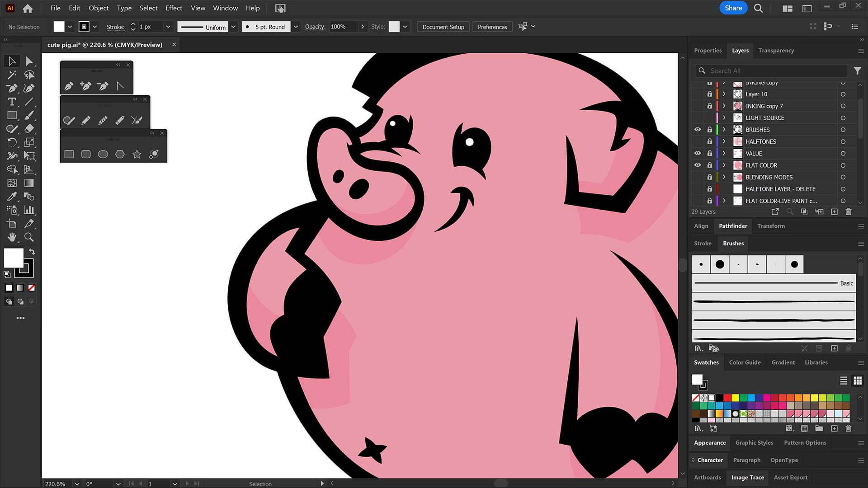This screenshot has height=488, width=868.
Task: Open Brush Libraries menu icon
Action: tap(698, 348)
